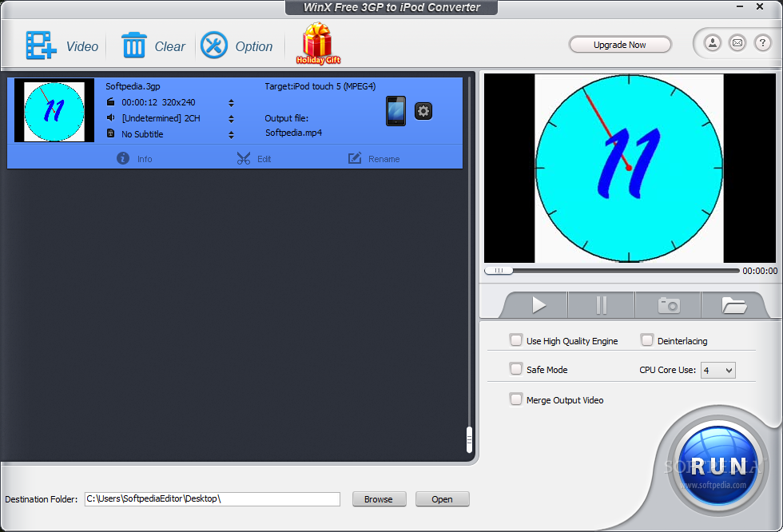Open the output settings gear icon
Viewport: 783px width, 532px height.
pos(423,111)
